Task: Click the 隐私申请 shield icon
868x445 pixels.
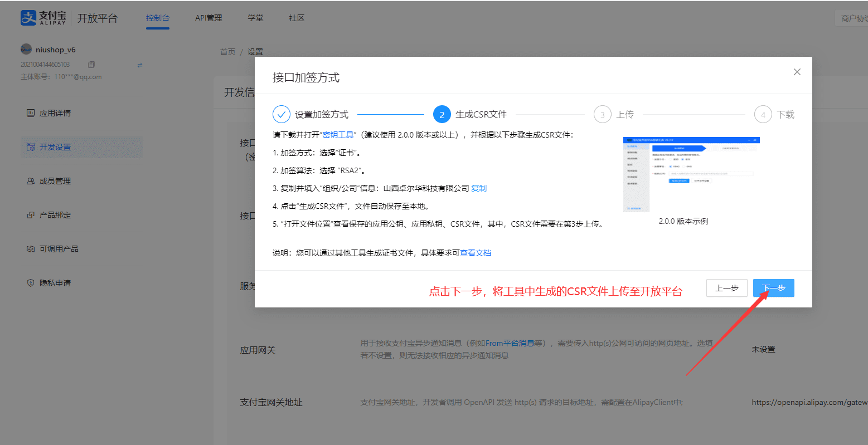Action: pos(31,283)
